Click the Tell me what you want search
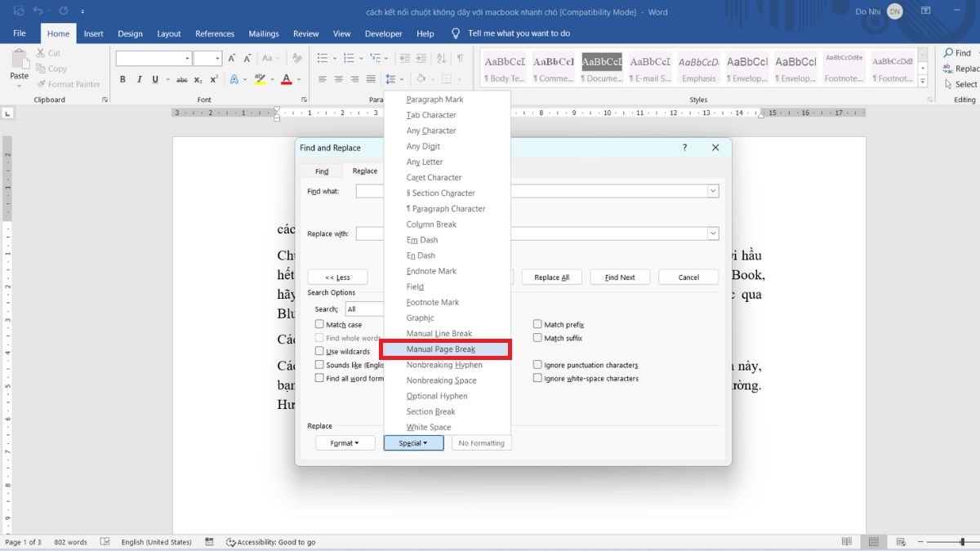980x551 pixels. [x=519, y=33]
